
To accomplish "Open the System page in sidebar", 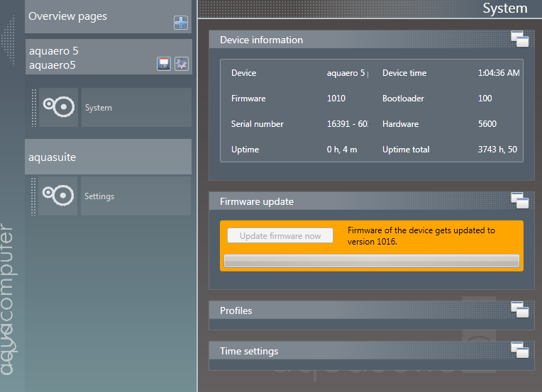I will click(135, 108).
